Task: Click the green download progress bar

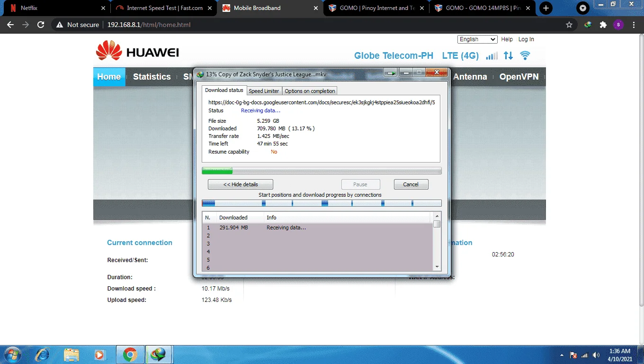Action: (x=322, y=171)
